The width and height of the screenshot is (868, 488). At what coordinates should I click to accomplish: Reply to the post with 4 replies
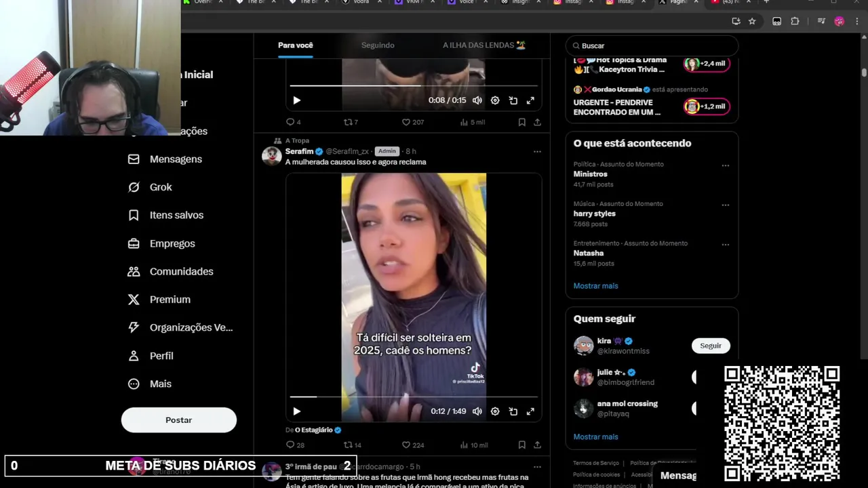click(293, 122)
